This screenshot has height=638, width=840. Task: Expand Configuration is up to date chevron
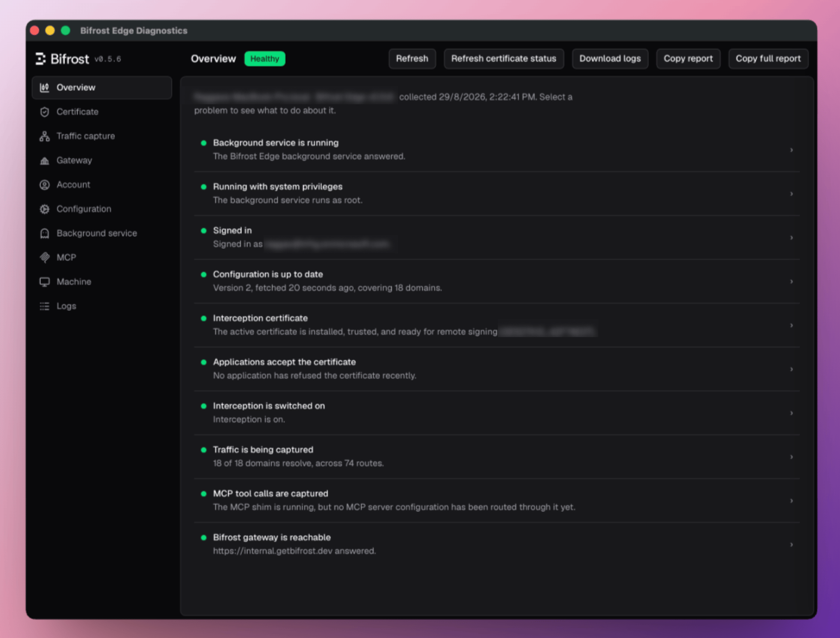791,282
